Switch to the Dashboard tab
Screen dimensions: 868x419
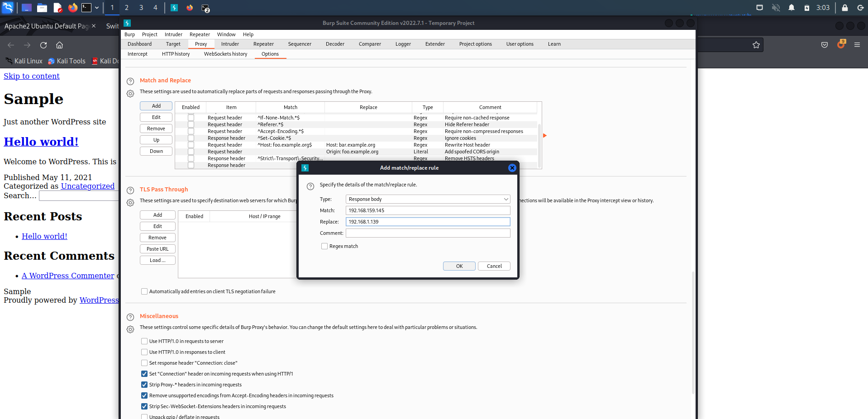click(x=139, y=44)
